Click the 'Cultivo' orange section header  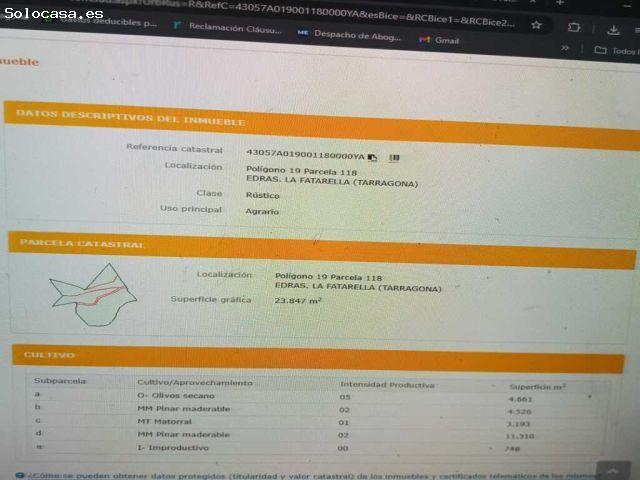pos(318,358)
